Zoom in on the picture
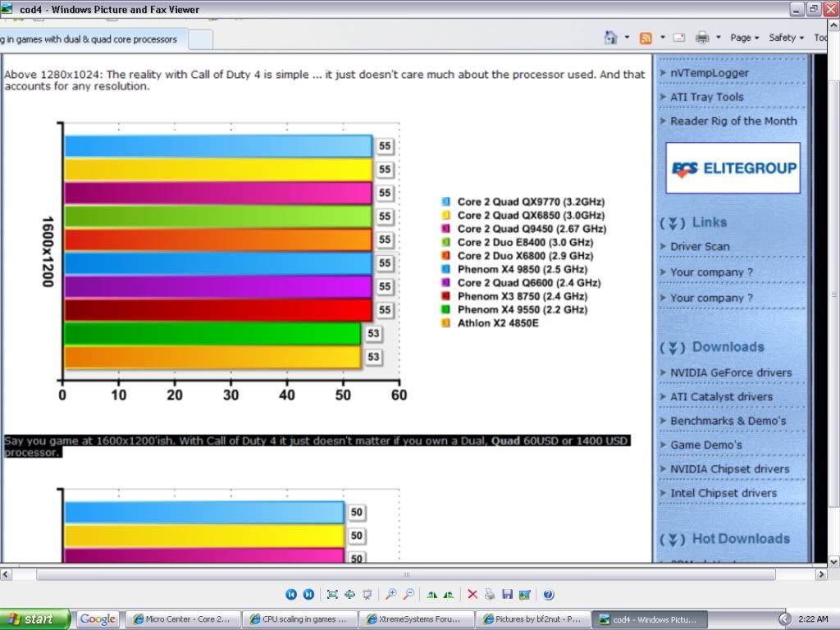The height and width of the screenshot is (630, 840). [x=391, y=595]
